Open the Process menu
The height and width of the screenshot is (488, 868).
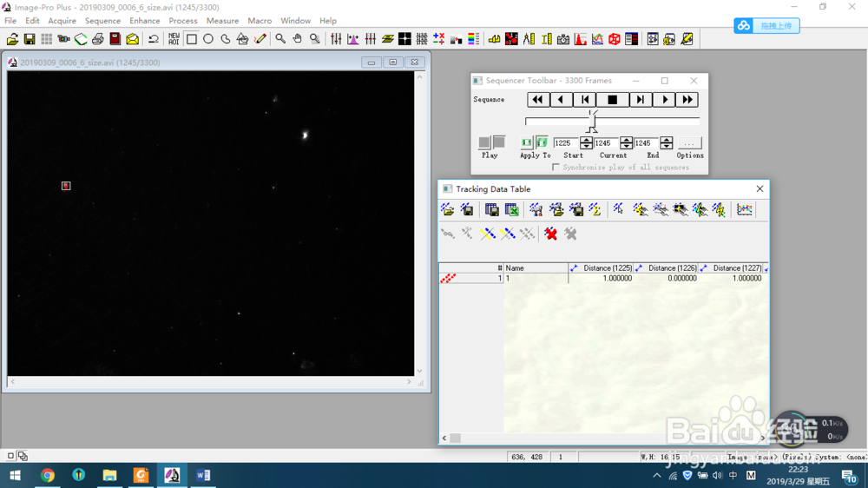(182, 21)
